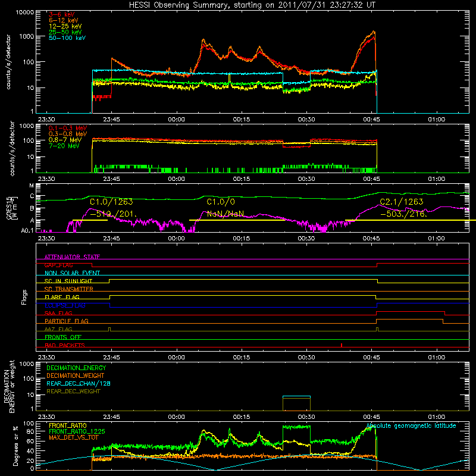Click the '0.1-0.3 MeV' legend label
The height and width of the screenshot is (476, 476).
point(68,128)
